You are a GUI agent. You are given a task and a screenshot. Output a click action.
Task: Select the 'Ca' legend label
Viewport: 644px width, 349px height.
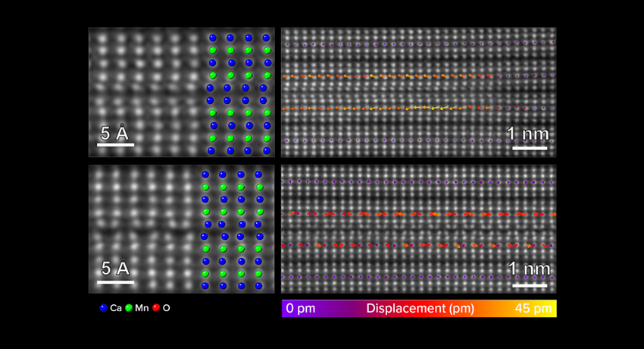116,308
